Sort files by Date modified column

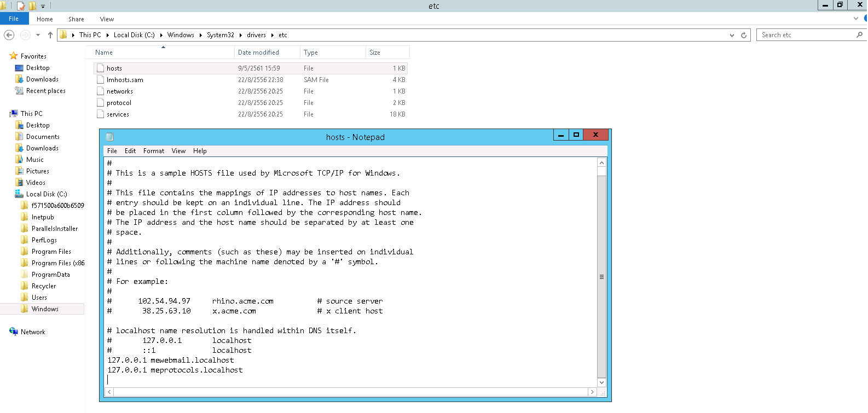pyautogui.click(x=258, y=53)
